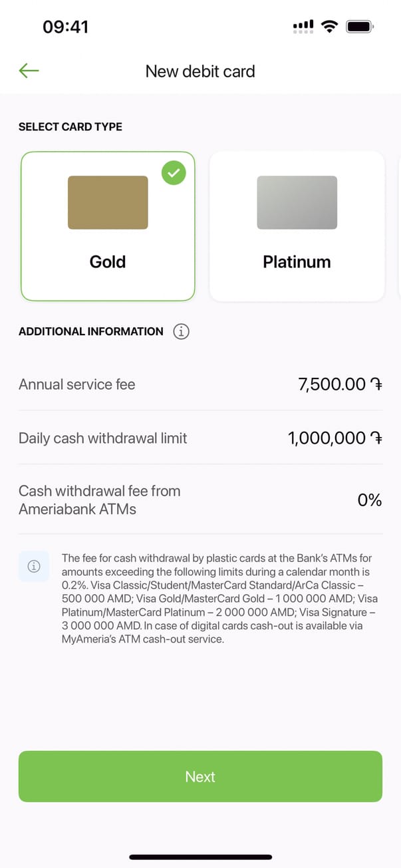
Task: Click the Wi-Fi icon in status bar
Action: pos(329,27)
